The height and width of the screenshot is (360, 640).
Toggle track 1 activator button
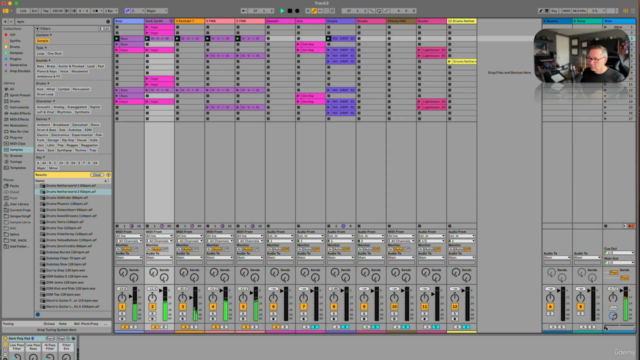coord(122,307)
